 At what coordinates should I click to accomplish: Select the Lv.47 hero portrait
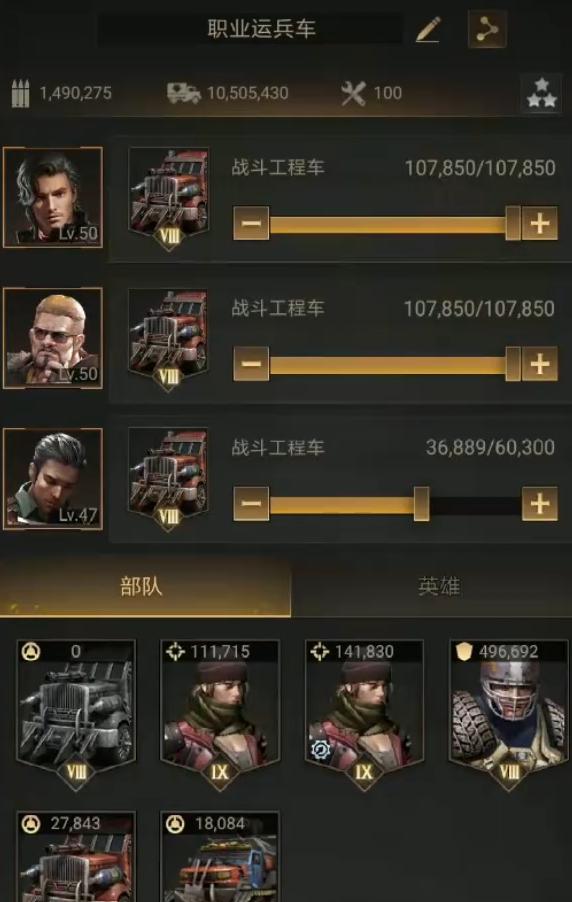53,479
